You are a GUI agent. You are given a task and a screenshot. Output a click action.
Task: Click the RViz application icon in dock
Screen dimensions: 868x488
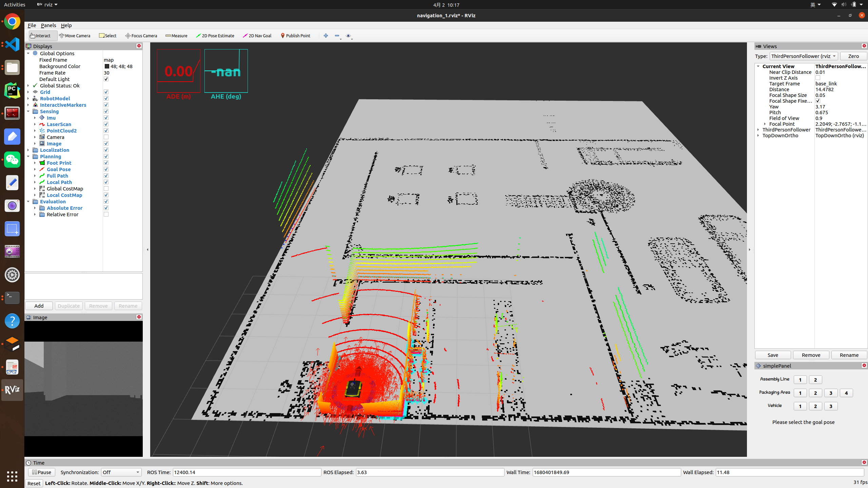click(12, 391)
